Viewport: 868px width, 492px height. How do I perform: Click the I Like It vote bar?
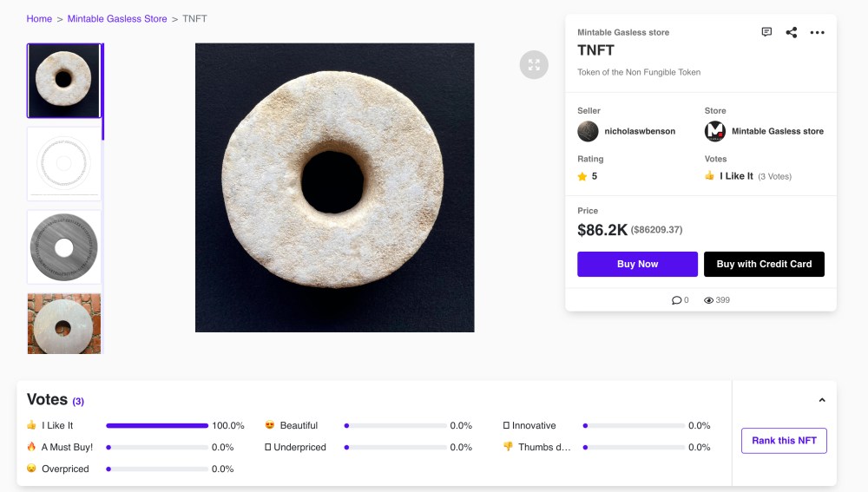[x=157, y=425]
